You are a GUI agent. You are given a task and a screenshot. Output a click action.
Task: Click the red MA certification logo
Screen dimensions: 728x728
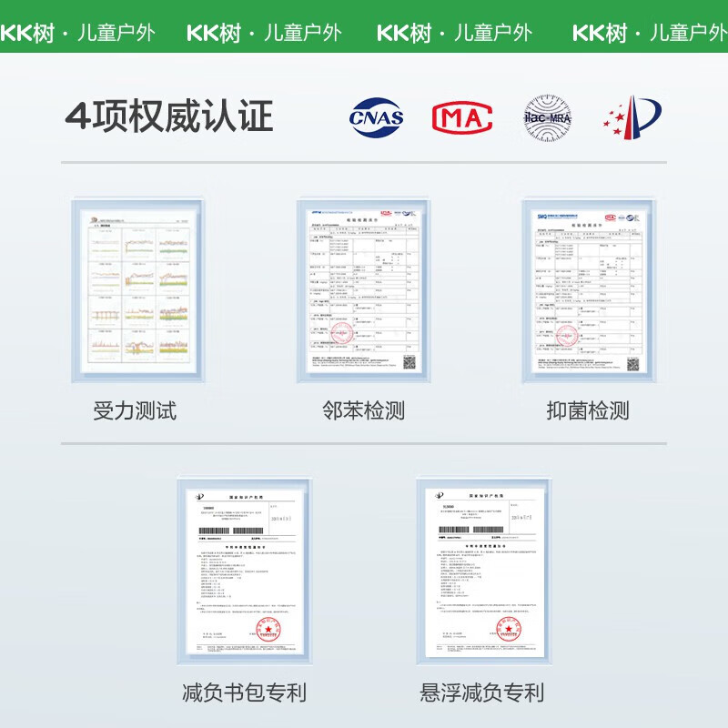462,117
